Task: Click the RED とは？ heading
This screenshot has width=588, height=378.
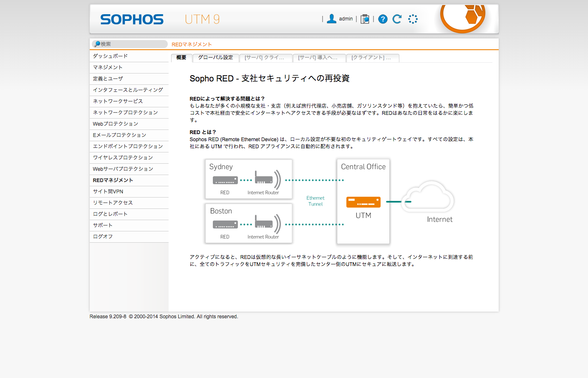Action: click(x=203, y=132)
